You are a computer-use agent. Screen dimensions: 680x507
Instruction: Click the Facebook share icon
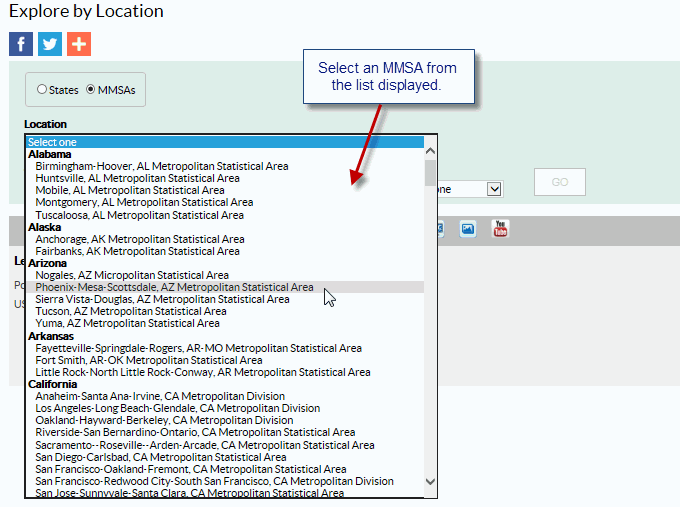tap(21, 45)
